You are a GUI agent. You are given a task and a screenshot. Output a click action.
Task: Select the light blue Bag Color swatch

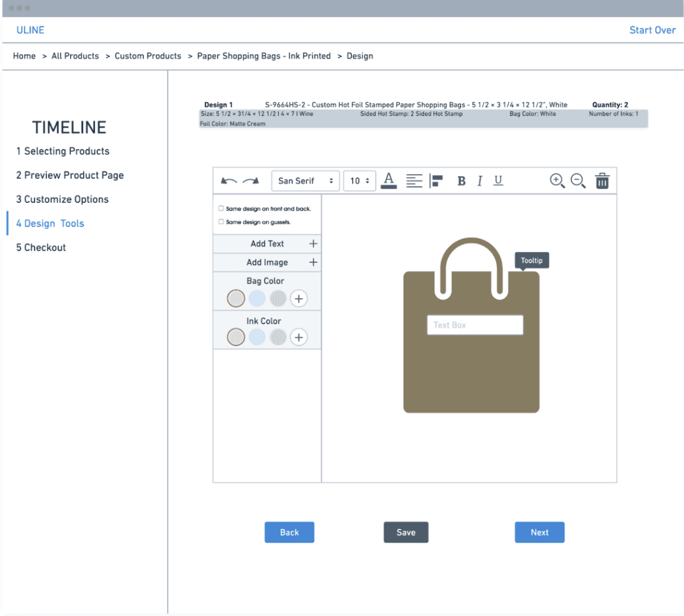tap(257, 299)
